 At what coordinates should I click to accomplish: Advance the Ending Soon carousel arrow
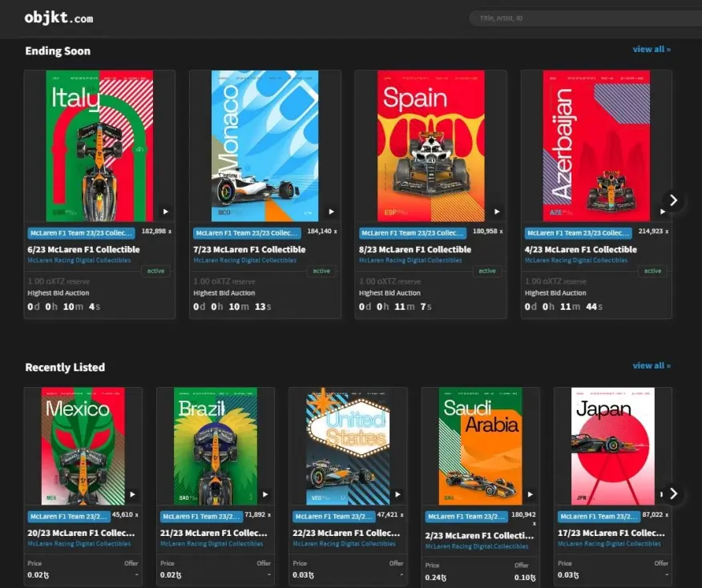pyautogui.click(x=673, y=200)
